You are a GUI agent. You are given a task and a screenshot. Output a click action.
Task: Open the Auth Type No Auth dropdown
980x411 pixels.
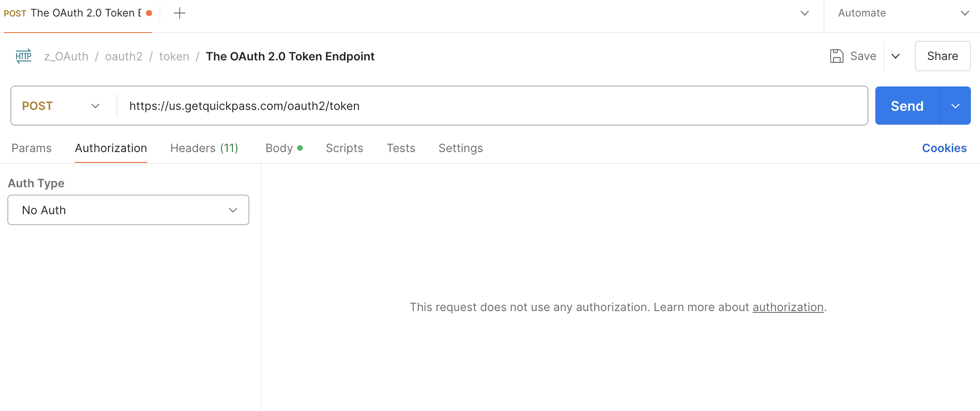[x=128, y=210]
